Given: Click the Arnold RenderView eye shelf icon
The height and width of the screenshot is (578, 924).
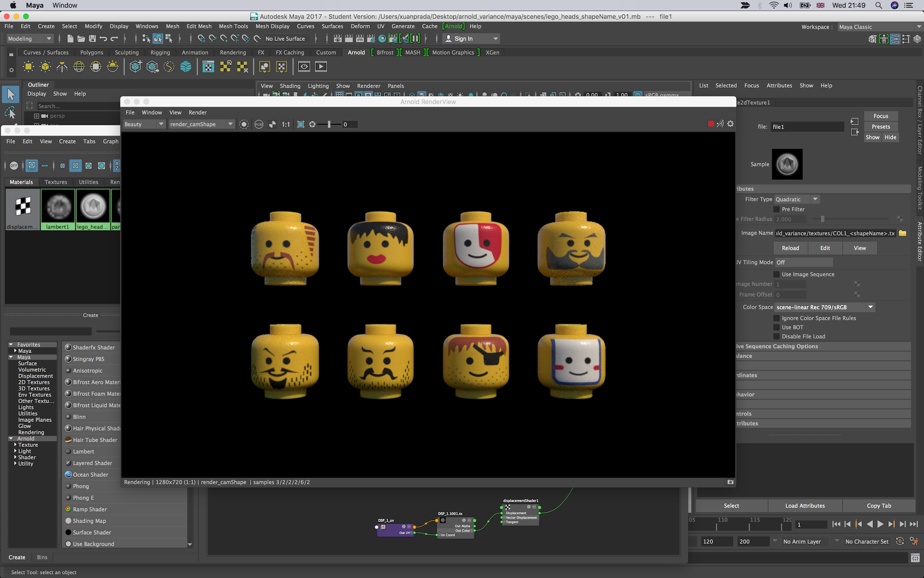Looking at the screenshot, I should [304, 66].
